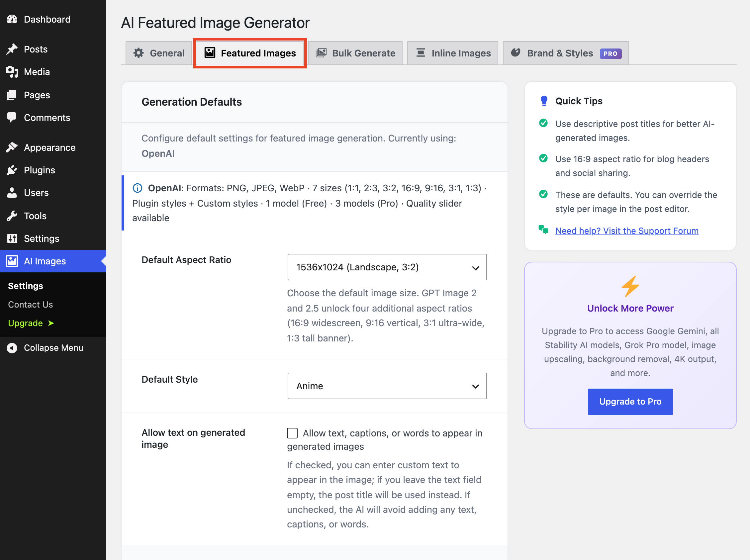Viewport: 750px width, 560px height.
Task: Open the Media menu item
Action: click(53, 72)
